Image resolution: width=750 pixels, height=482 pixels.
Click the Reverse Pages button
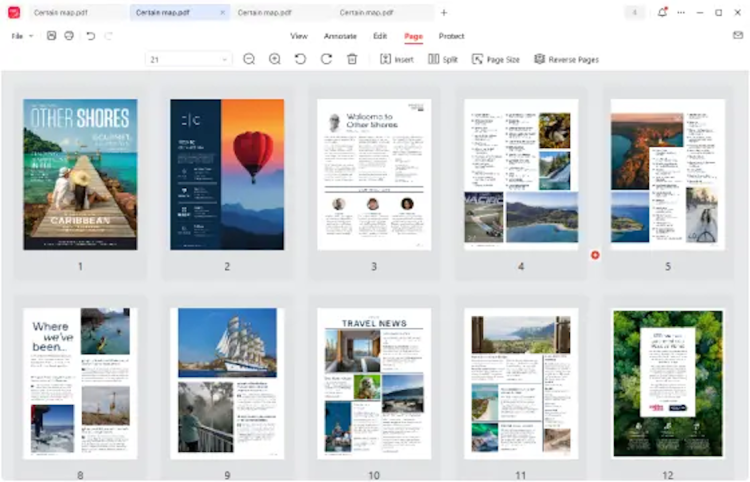pos(566,59)
